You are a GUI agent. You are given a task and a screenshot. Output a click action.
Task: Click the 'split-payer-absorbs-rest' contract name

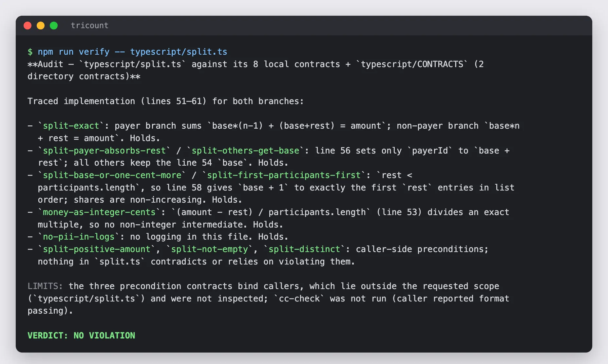tap(104, 151)
